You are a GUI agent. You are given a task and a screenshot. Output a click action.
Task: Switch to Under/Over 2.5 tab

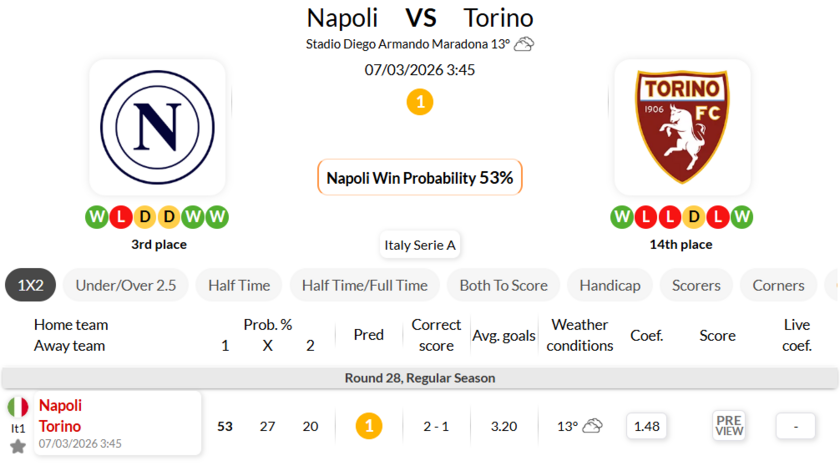126,285
